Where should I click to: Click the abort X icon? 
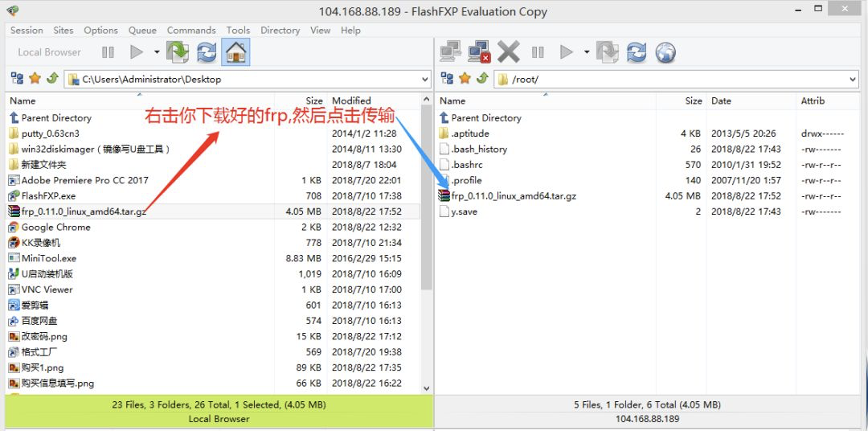click(x=508, y=52)
